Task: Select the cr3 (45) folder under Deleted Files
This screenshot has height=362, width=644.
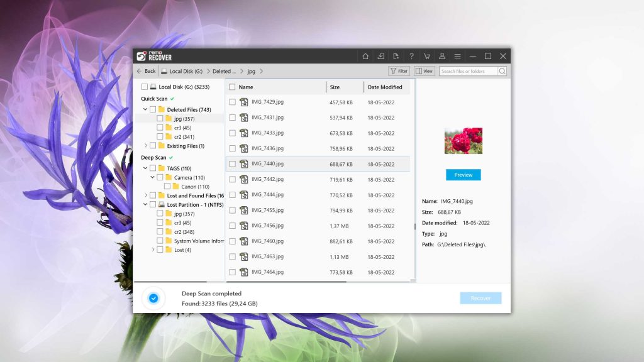Action: point(182,128)
